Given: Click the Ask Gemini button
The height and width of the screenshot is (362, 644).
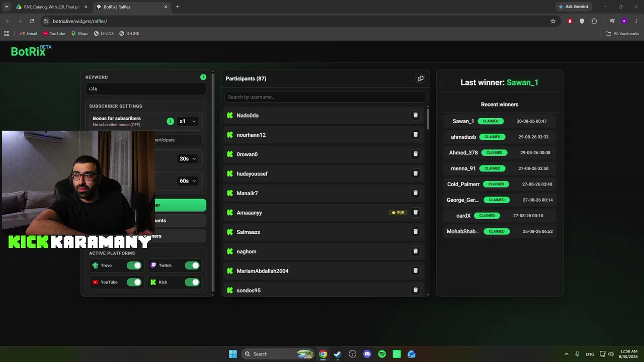Looking at the screenshot, I should tap(573, 7).
